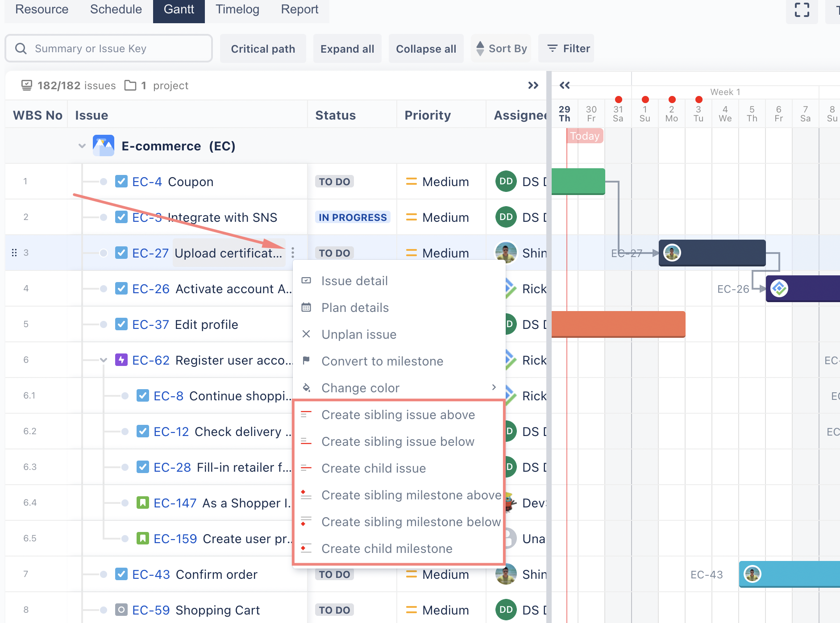Screen dimensions: 840x623
Task: Open the EC-26 issue link
Action: pos(151,289)
